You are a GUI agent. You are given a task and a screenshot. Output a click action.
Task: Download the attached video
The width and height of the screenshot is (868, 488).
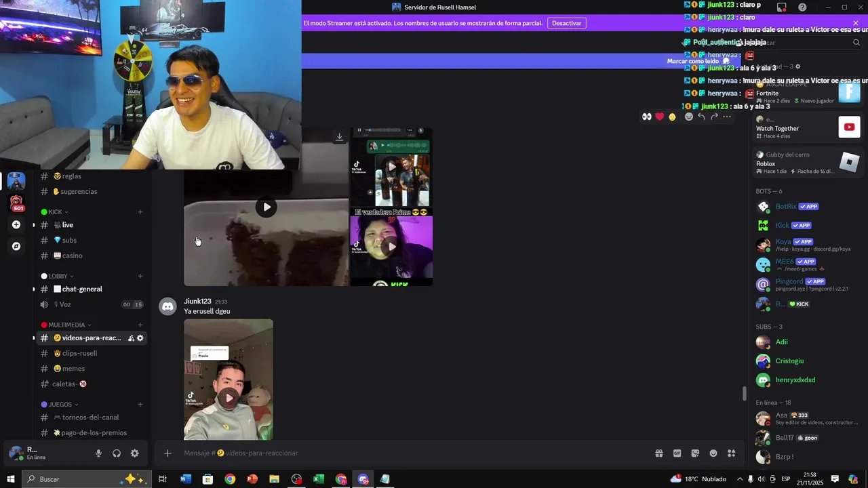click(x=340, y=137)
